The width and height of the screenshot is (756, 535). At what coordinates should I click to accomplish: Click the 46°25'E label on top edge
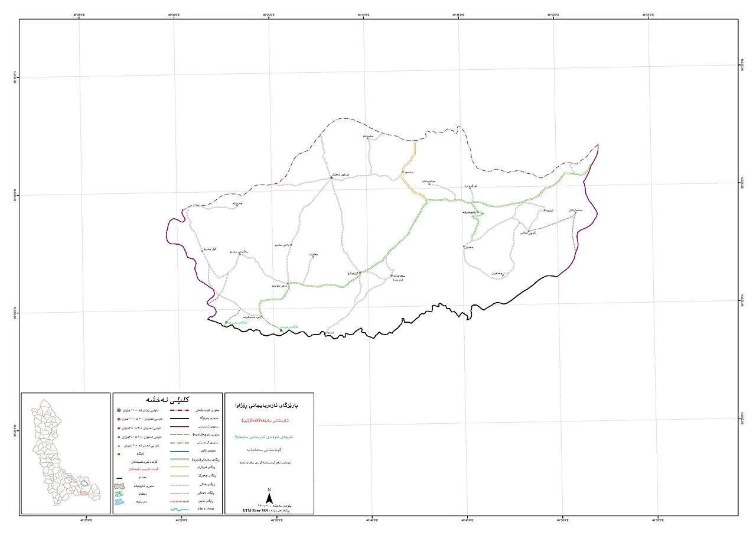[x=78, y=14]
